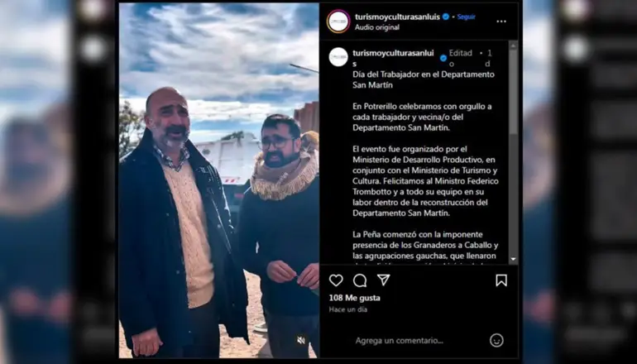View the 108 Me gusta likes list

coord(355,298)
